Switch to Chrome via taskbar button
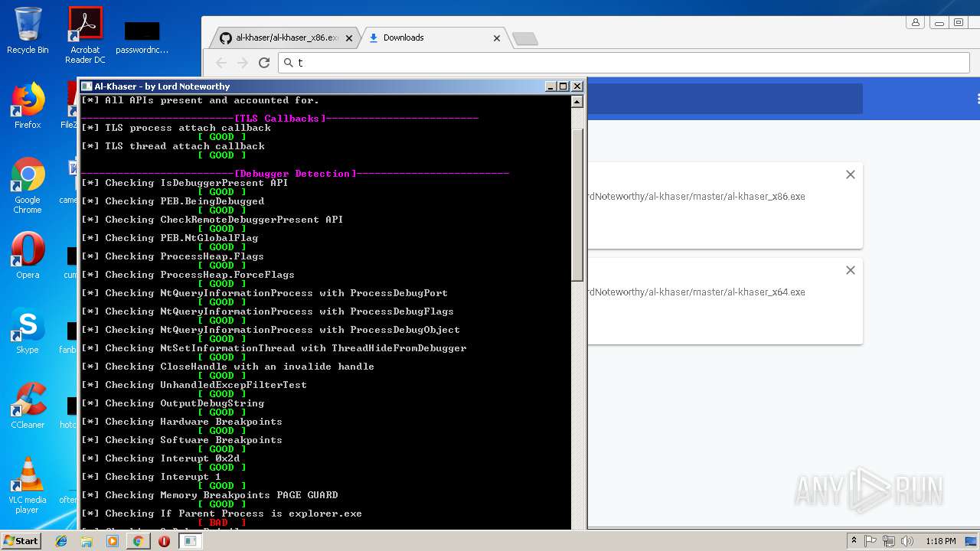Viewport: 980px width, 551px height. pyautogui.click(x=138, y=541)
